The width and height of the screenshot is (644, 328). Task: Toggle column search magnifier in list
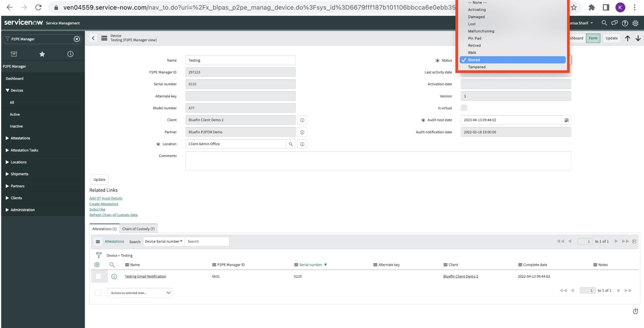[112, 265]
